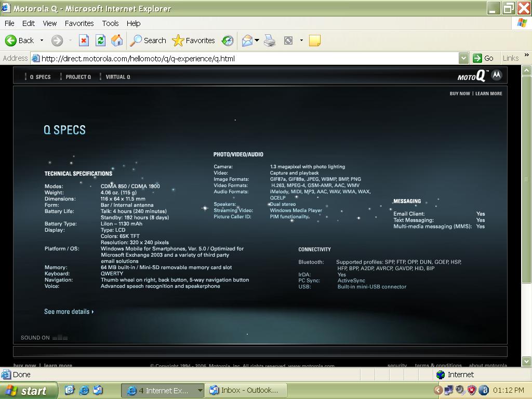
Task: Open the History icon in the toolbar
Action: 228,41
